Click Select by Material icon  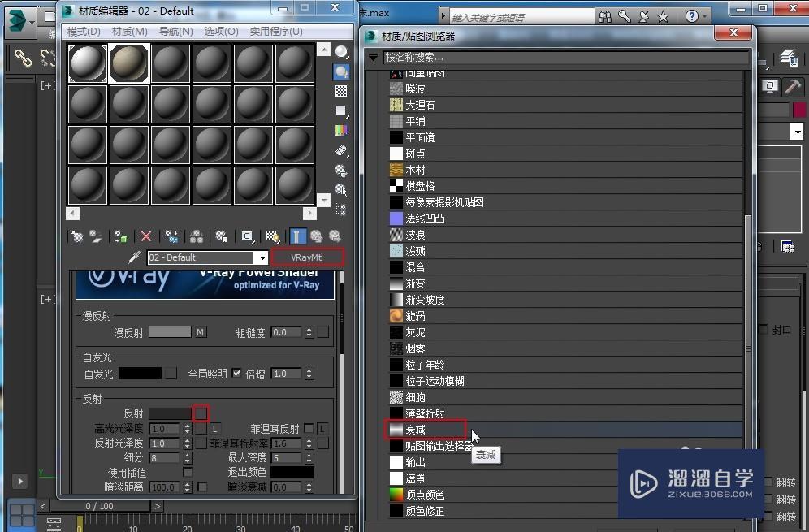pyautogui.click(x=341, y=190)
